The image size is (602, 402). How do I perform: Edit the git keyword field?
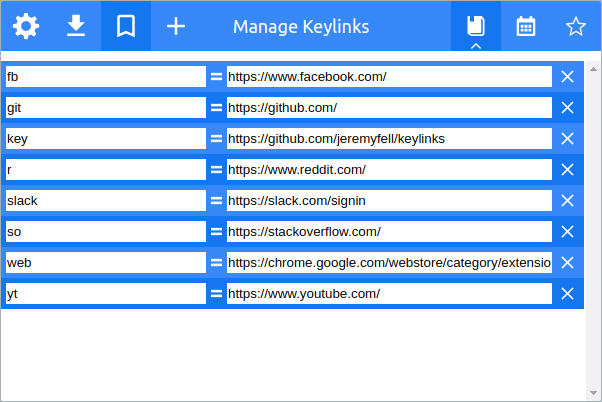coord(106,108)
